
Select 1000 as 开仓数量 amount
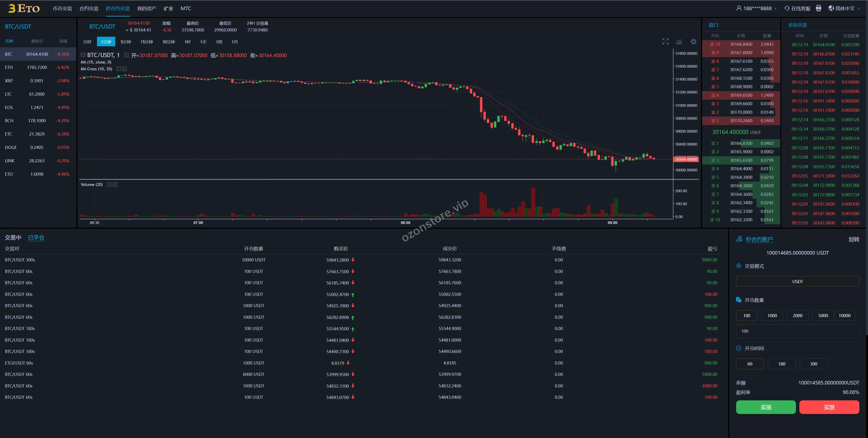point(772,316)
